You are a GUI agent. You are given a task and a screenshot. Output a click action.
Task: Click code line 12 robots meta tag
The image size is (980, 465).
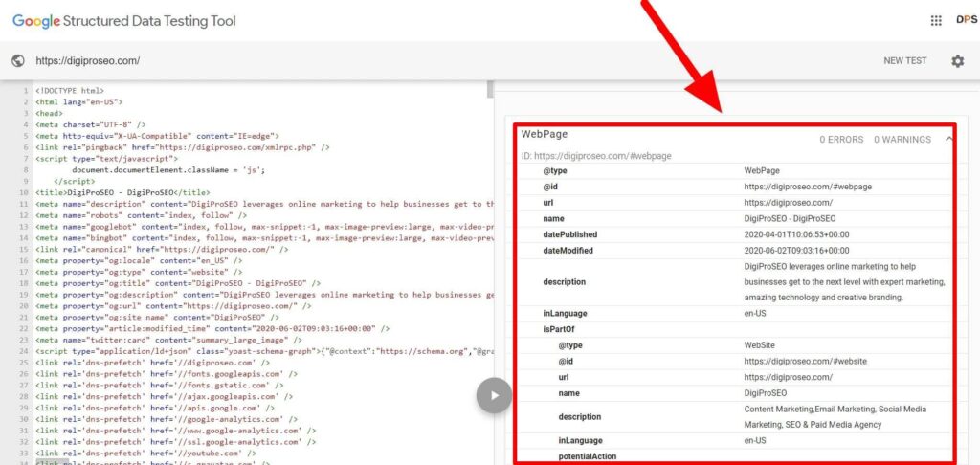click(142, 215)
